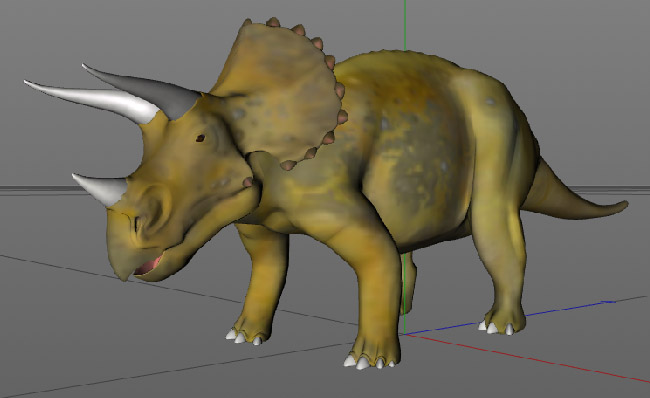Select the tip of the tail
The height and width of the screenshot is (398, 650).
coord(619,205)
